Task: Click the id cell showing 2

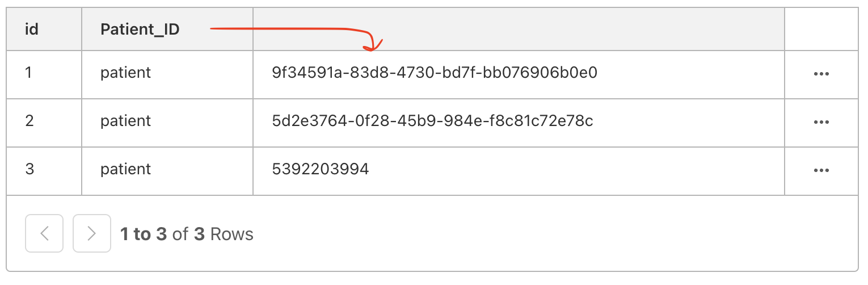Action: (x=44, y=123)
